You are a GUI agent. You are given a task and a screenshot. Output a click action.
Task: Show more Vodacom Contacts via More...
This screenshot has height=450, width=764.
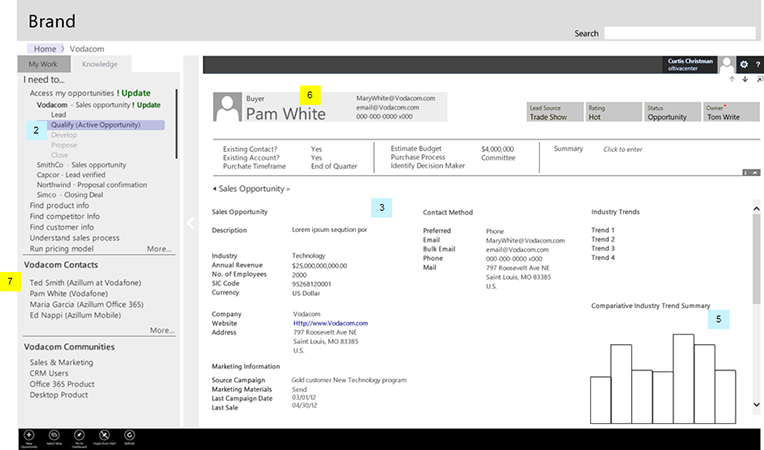click(161, 330)
